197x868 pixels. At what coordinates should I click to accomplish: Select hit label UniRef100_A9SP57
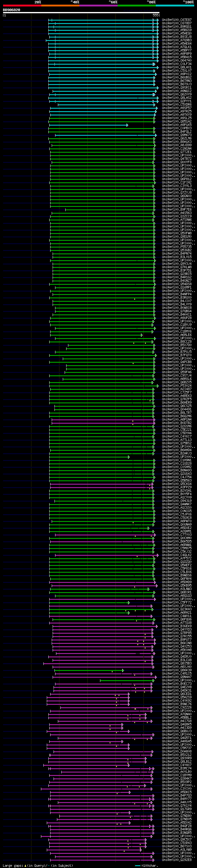click(177, 108)
